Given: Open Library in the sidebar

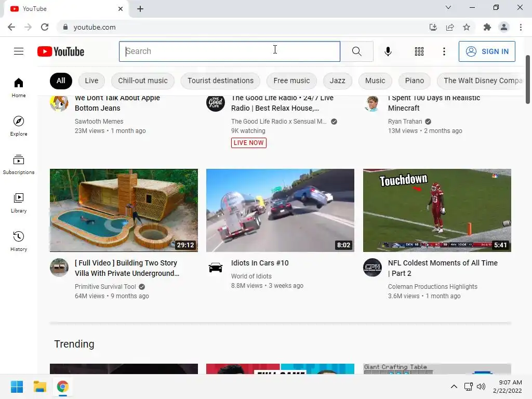Looking at the screenshot, I should pos(19,203).
